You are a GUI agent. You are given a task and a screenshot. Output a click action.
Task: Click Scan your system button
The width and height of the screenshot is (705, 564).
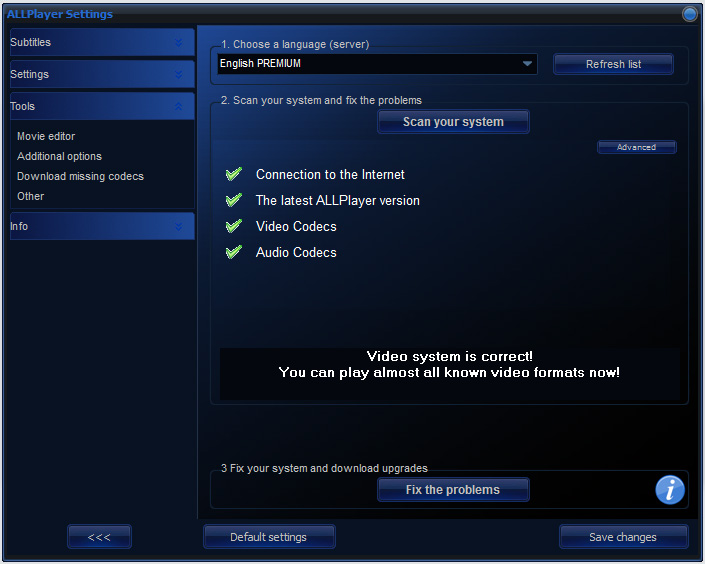tap(453, 122)
